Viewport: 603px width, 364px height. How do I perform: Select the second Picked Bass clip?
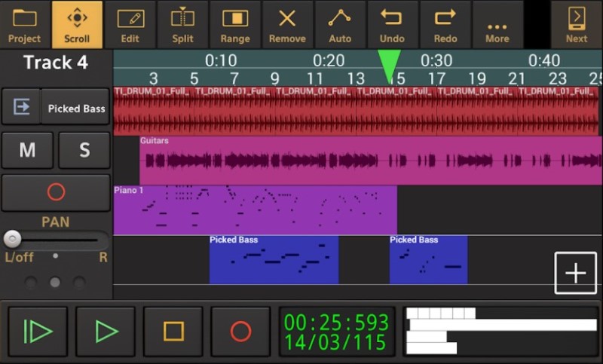coord(428,260)
